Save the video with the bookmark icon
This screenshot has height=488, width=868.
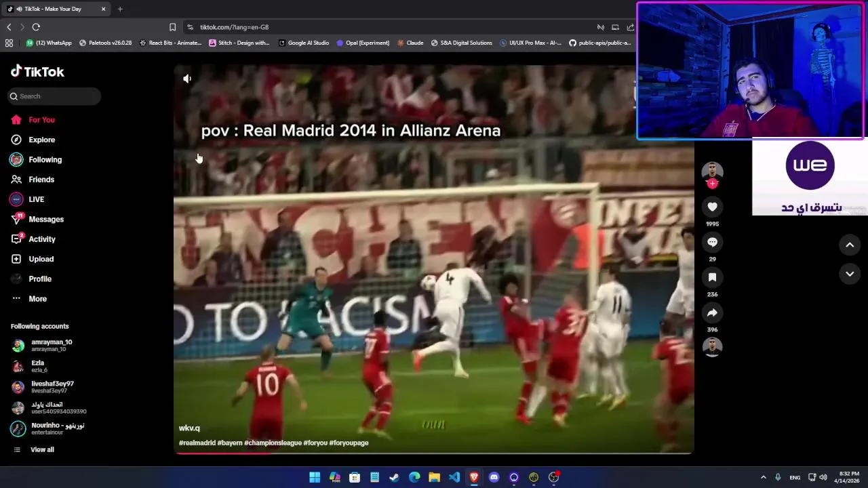point(712,277)
